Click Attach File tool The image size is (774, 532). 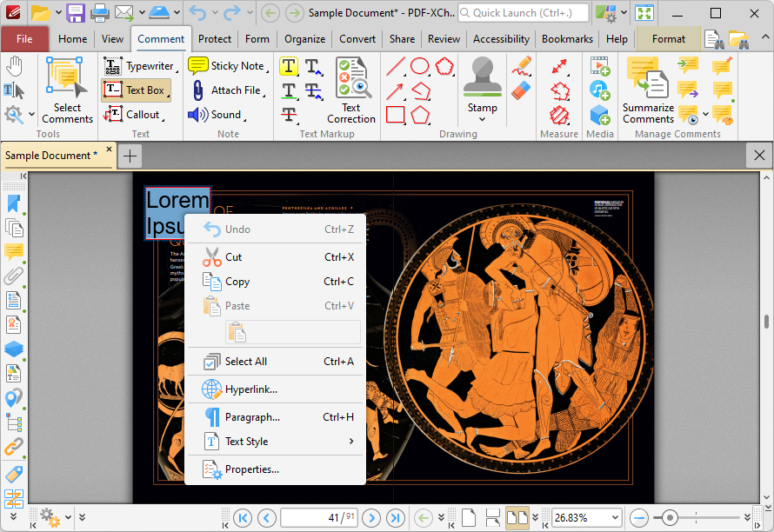click(228, 90)
